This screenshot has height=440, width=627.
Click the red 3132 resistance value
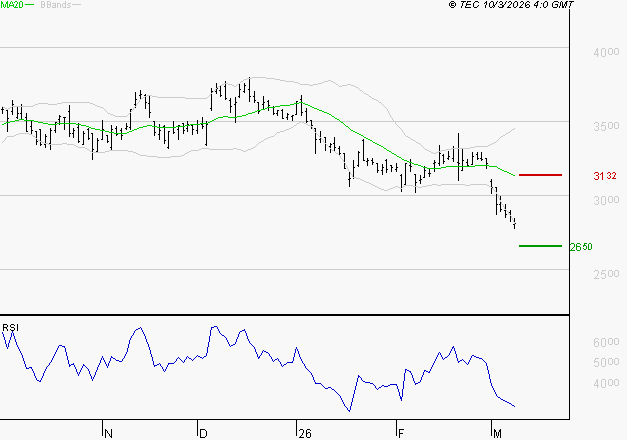tap(604, 176)
